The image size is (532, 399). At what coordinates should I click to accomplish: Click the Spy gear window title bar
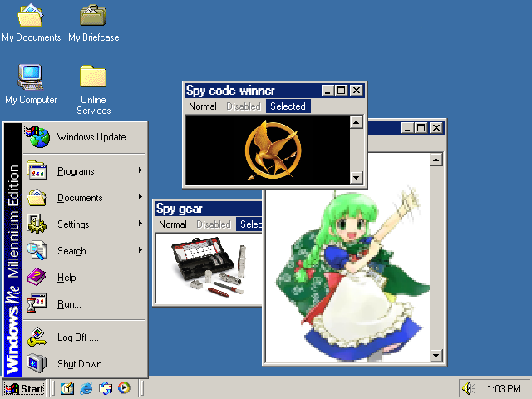(x=209, y=209)
